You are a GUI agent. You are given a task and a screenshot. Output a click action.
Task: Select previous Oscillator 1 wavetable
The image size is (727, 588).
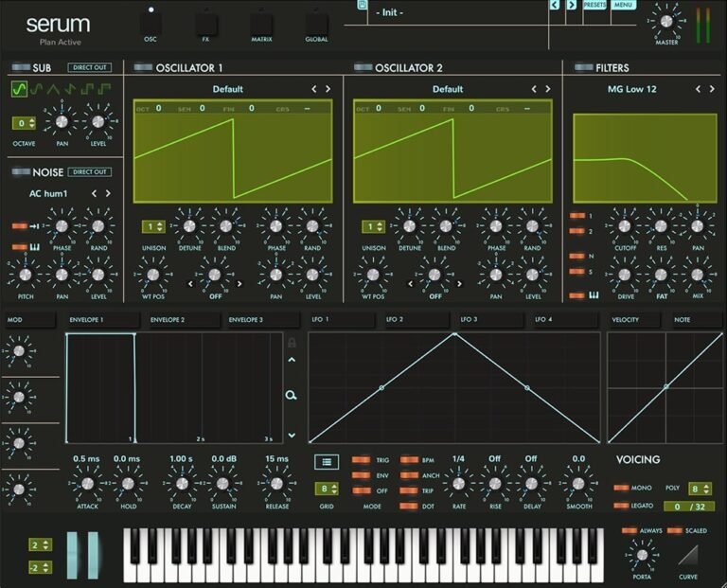tap(314, 89)
